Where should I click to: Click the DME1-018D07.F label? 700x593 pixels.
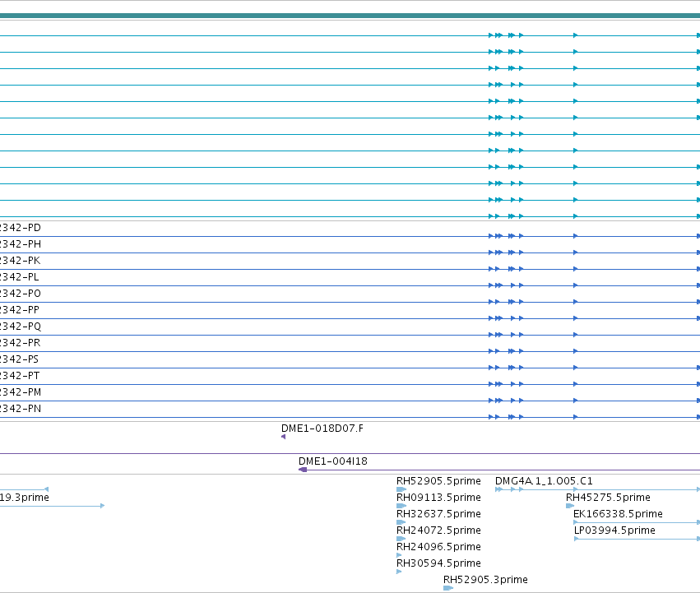click(x=322, y=429)
